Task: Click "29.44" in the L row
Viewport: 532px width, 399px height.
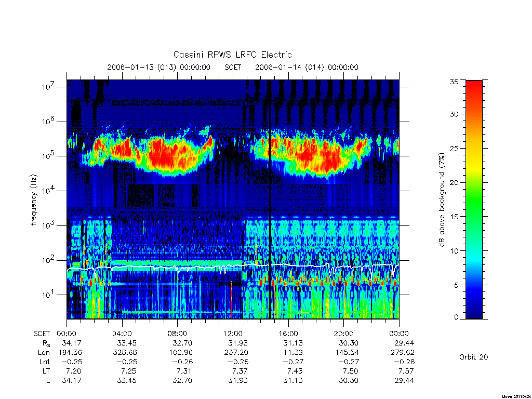Action: point(404,381)
